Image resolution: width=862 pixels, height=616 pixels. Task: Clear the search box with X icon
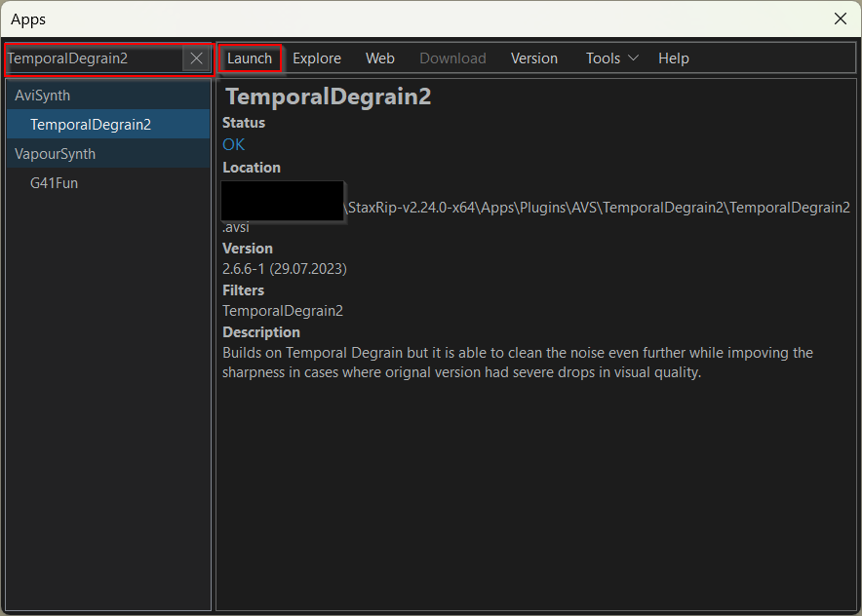[x=196, y=58]
